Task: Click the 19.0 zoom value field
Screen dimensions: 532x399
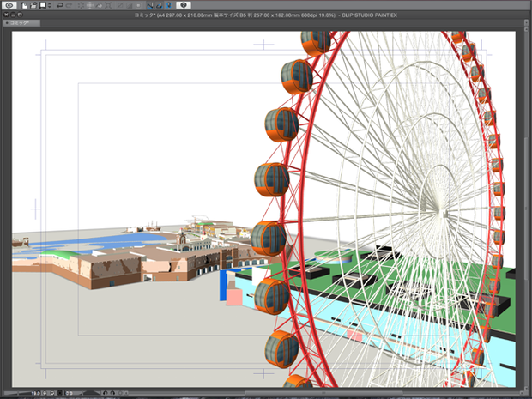Action: pos(36,393)
